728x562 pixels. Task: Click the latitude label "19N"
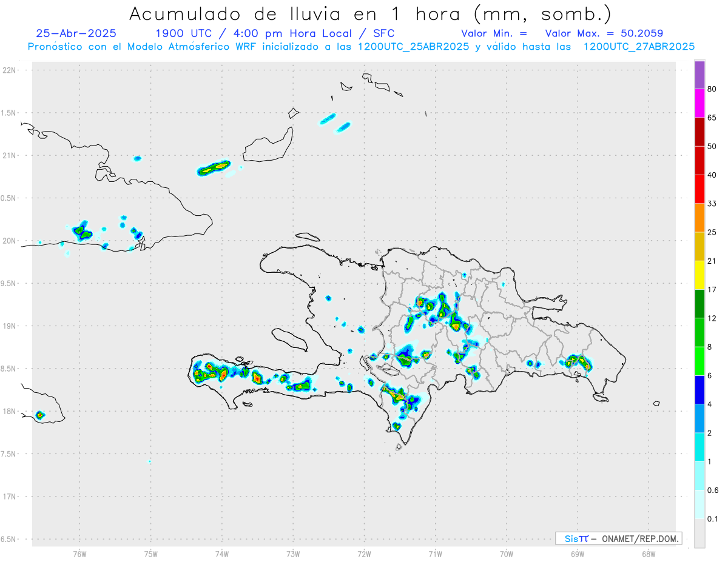tap(10, 326)
